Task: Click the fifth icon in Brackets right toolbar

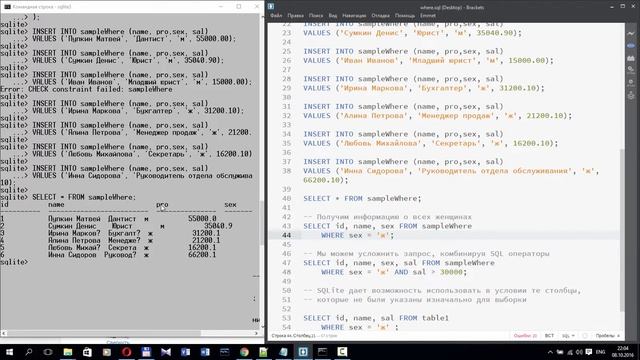Action: coord(631,83)
